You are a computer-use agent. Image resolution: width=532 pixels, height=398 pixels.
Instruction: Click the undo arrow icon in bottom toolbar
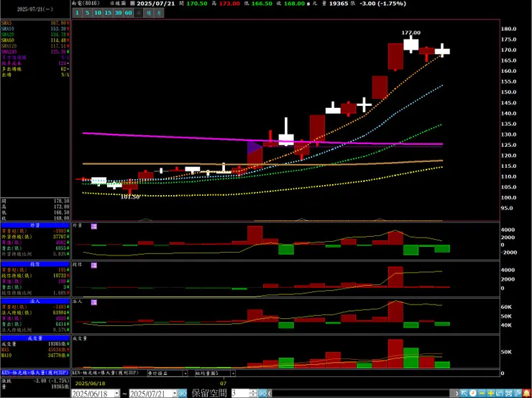[500, 393]
